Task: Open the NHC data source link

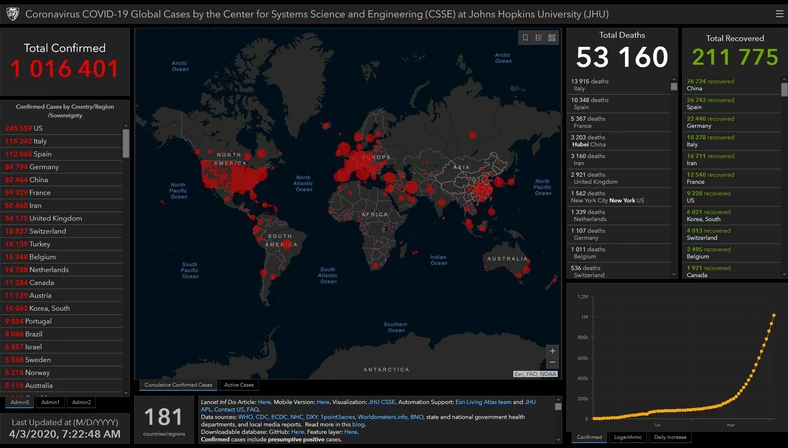Action: [297, 417]
